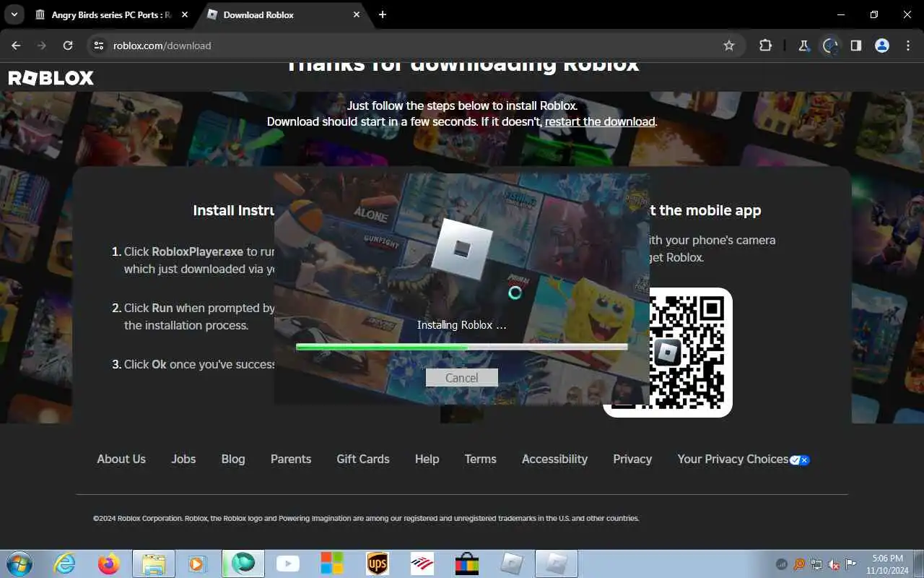
Task: Open Your Privacy Choices link
Action: 733,459
